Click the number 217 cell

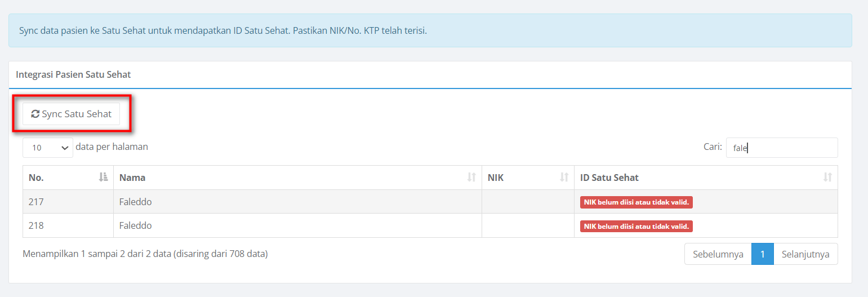pos(68,202)
